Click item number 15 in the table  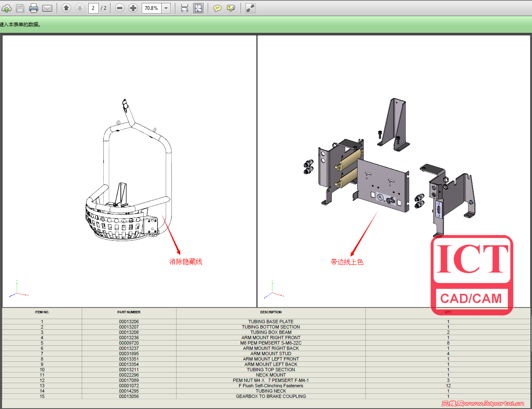[x=42, y=396]
